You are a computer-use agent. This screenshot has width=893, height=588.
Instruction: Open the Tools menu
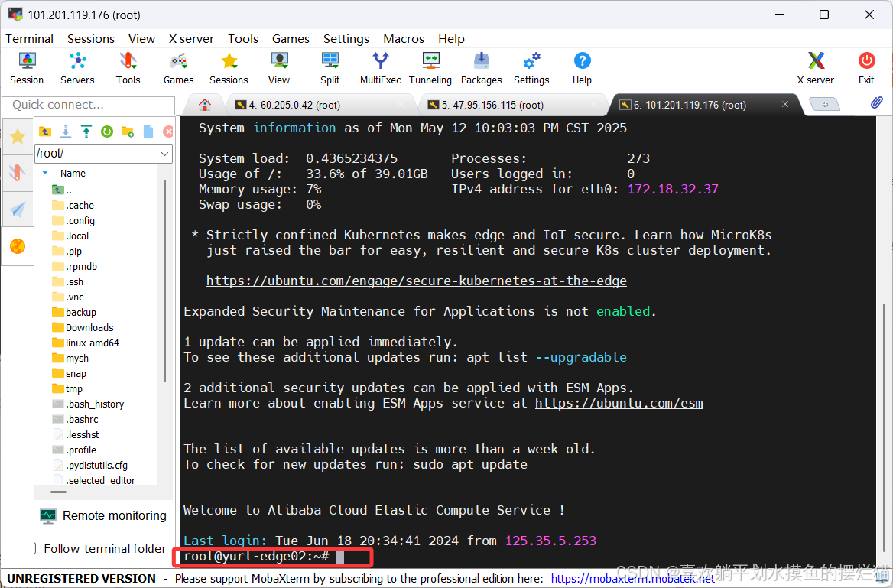click(x=243, y=39)
